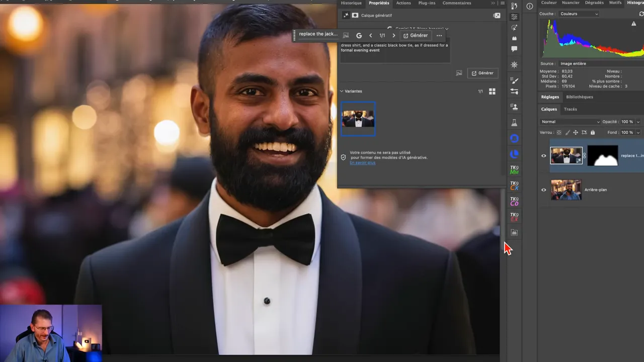This screenshot has width=644, height=362.
Task: Click the TK9 Mm panel icon
Action: click(514, 170)
